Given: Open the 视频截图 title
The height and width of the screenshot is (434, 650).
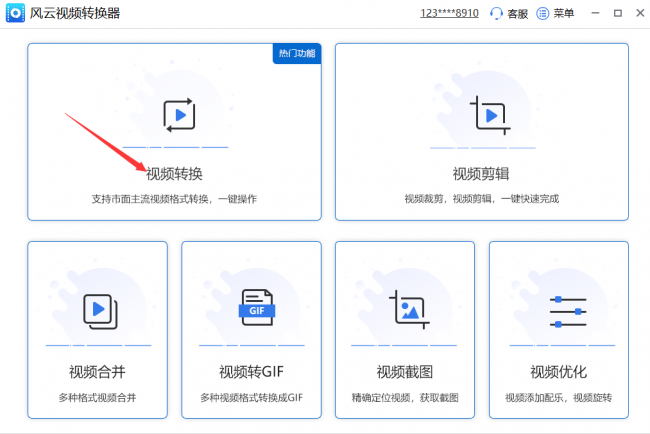Looking at the screenshot, I should click(x=405, y=372).
